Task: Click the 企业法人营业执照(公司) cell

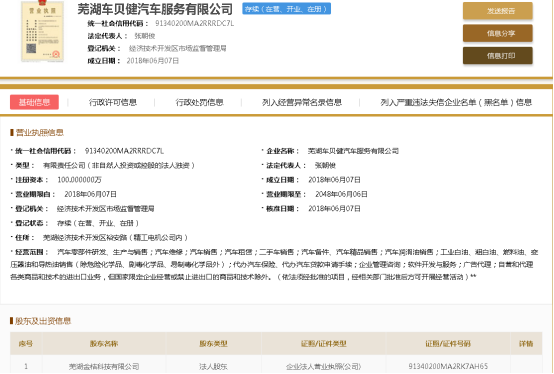Action: coord(324,367)
